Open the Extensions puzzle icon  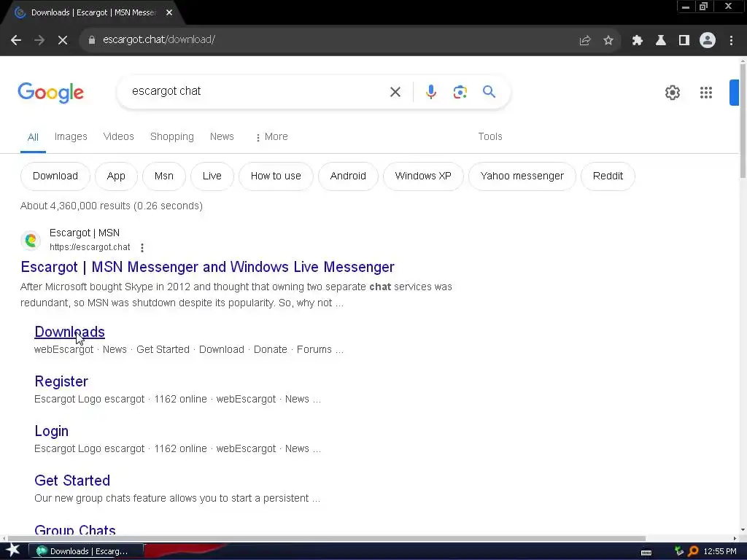pyautogui.click(x=637, y=41)
